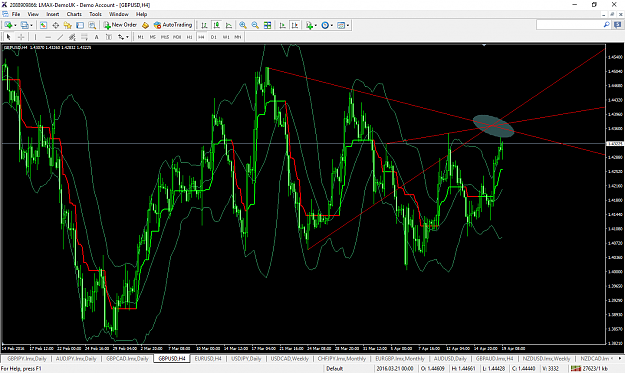The image size is (625, 373).
Task: Open the New Chart toolbar icon
Action: [x=8, y=25]
